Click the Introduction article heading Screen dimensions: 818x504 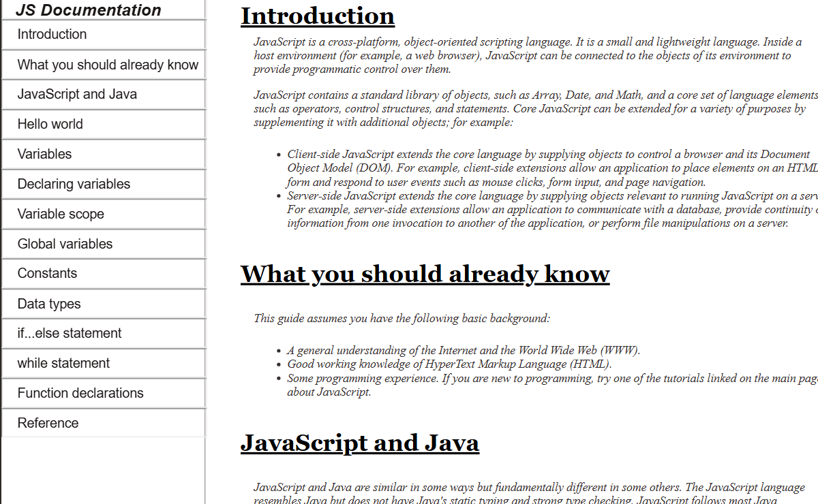316,16
